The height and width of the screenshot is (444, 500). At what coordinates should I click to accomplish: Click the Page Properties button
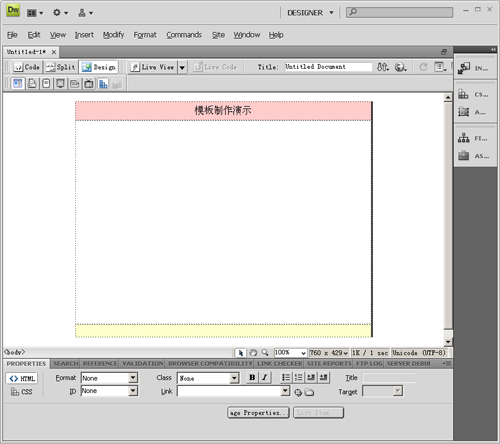point(258,413)
